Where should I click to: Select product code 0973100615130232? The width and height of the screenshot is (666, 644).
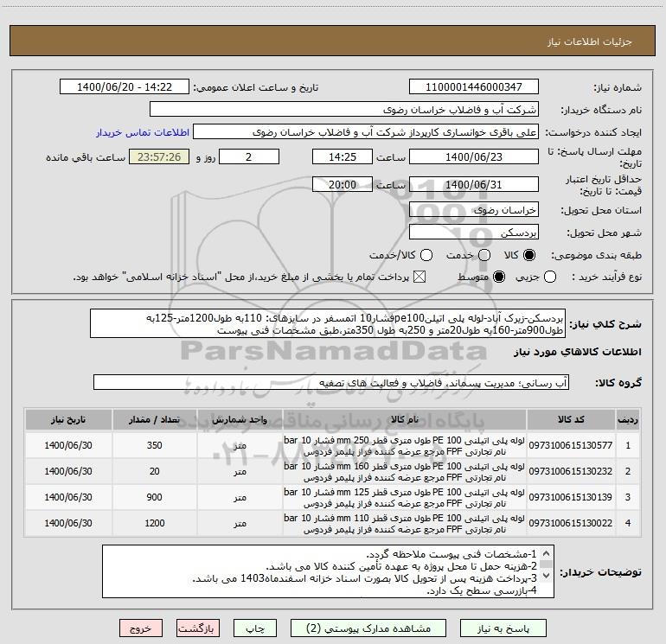pyautogui.click(x=571, y=471)
